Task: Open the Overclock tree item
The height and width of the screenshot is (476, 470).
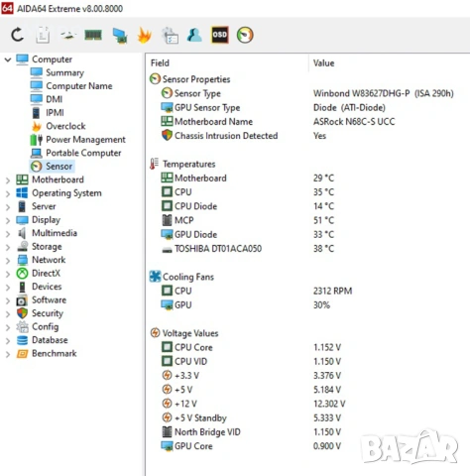Action: click(x=65, y=126)
